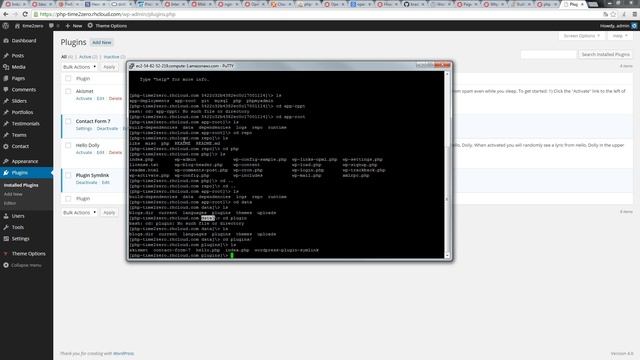Click PuTTY window title icon
The image size is (640, 360).
click(x=131, y=66)
